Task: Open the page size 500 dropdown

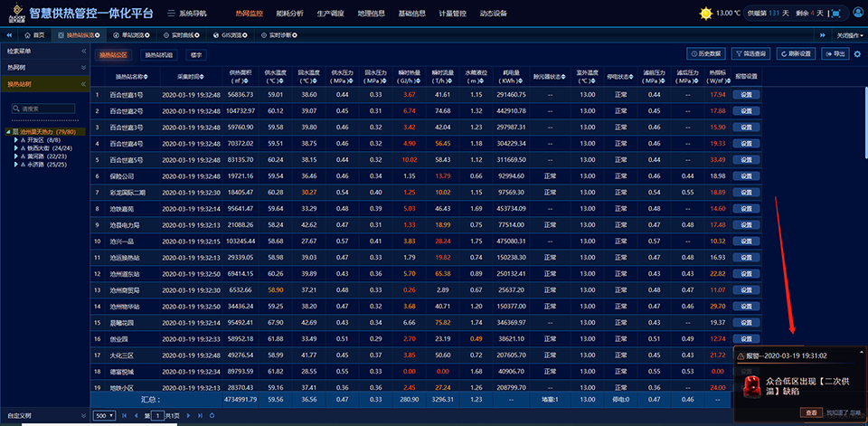Action: tap(104, 415)
